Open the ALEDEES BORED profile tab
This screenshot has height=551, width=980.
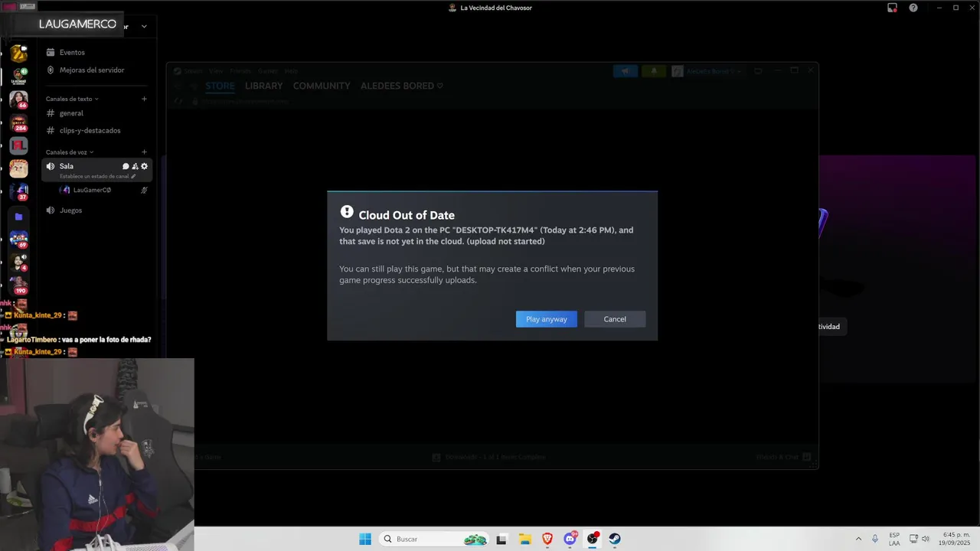point(402,86)
